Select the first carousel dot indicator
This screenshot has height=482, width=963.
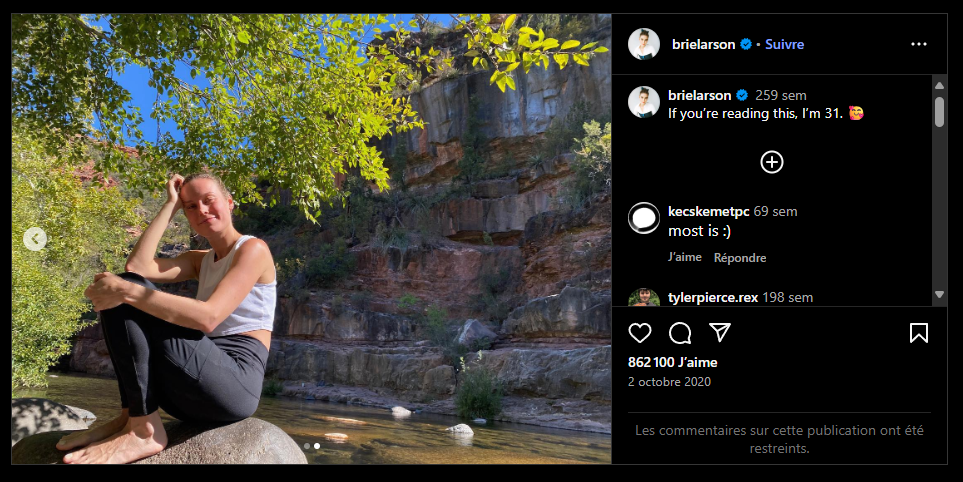pyautogui.click(x=307, y=446)
